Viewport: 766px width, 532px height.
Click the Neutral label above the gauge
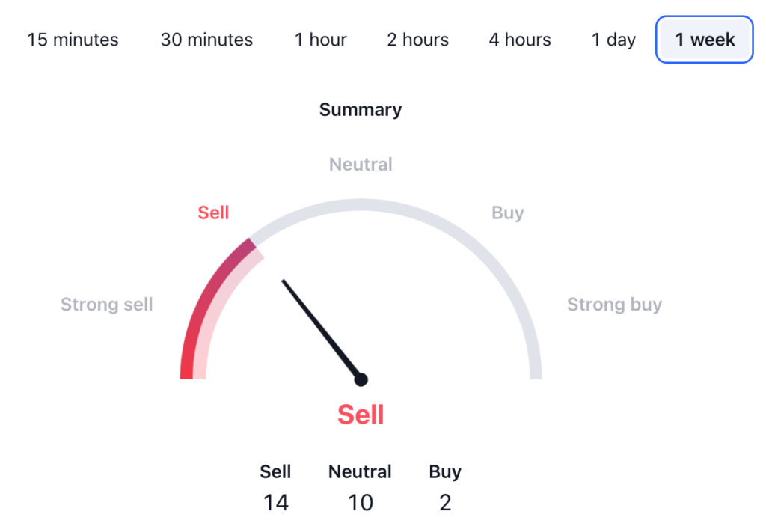361,165
